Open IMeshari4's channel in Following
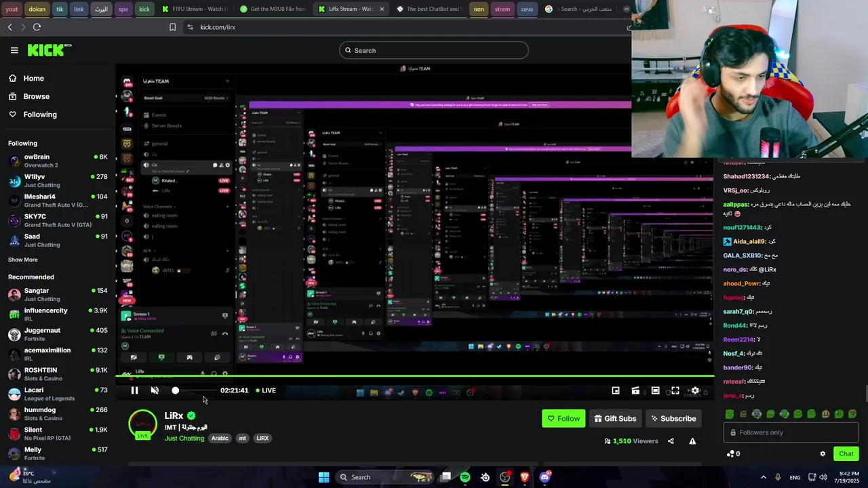This screenshot has width=868, height=488. [x=58, y=201]
